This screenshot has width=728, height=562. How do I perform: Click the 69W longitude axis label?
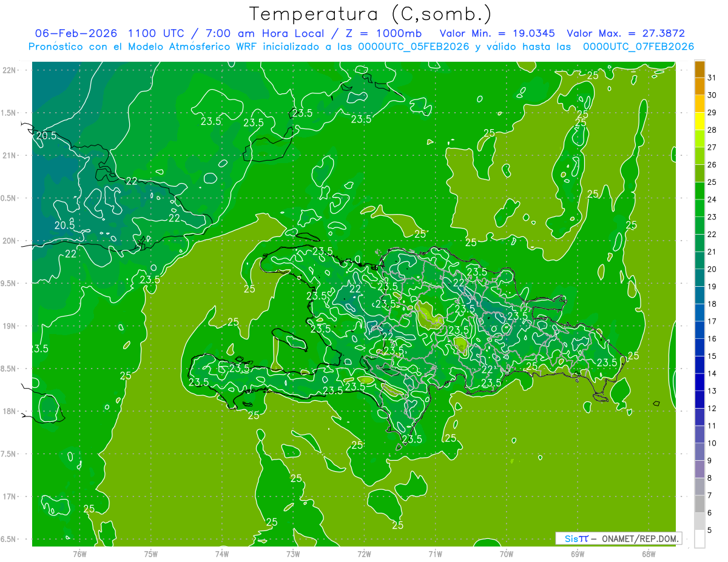[577, 554]
